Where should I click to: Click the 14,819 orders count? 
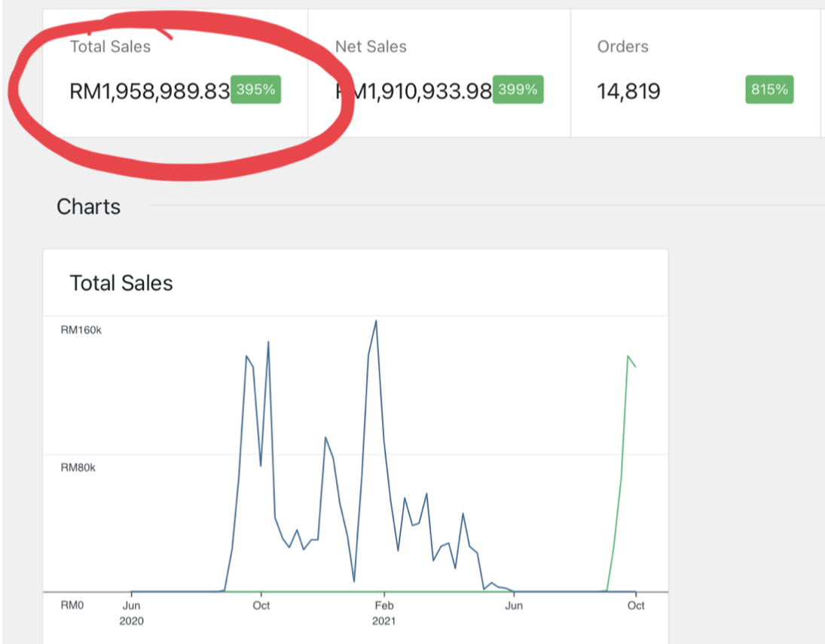coord(629,92)
